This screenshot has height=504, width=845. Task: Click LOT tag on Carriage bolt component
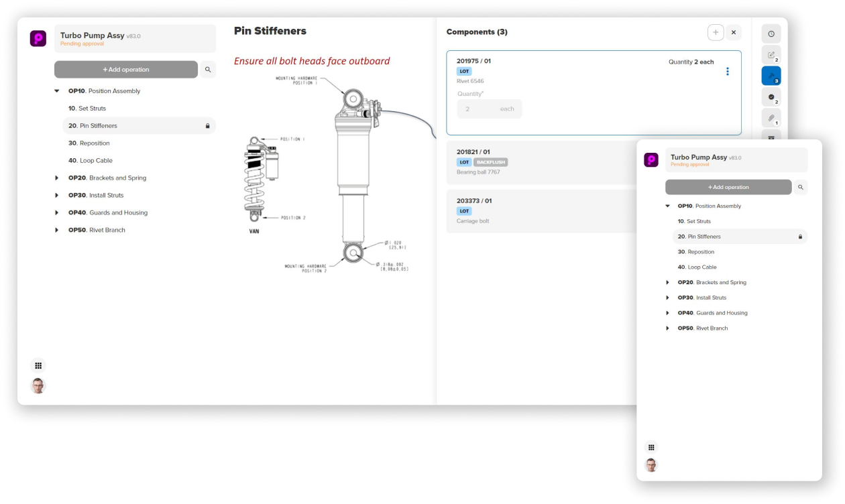(464, 211)
